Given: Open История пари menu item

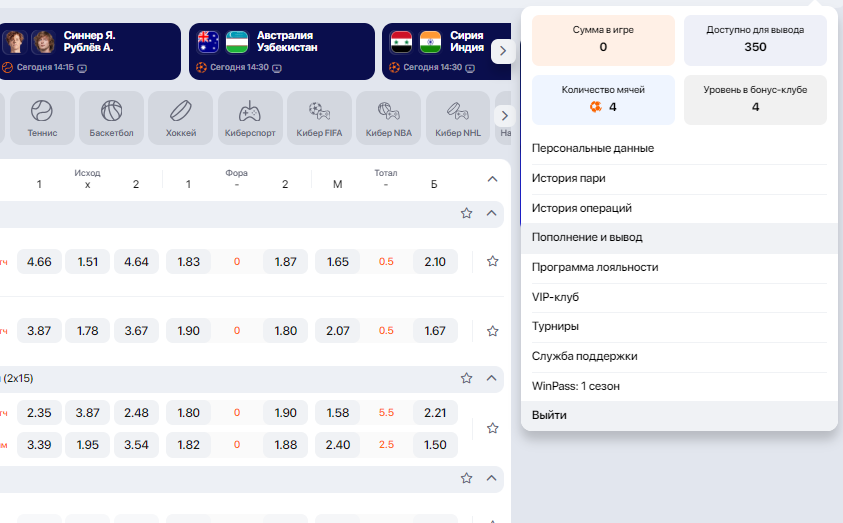Looking at the screenshot, I should pos(679,178).
